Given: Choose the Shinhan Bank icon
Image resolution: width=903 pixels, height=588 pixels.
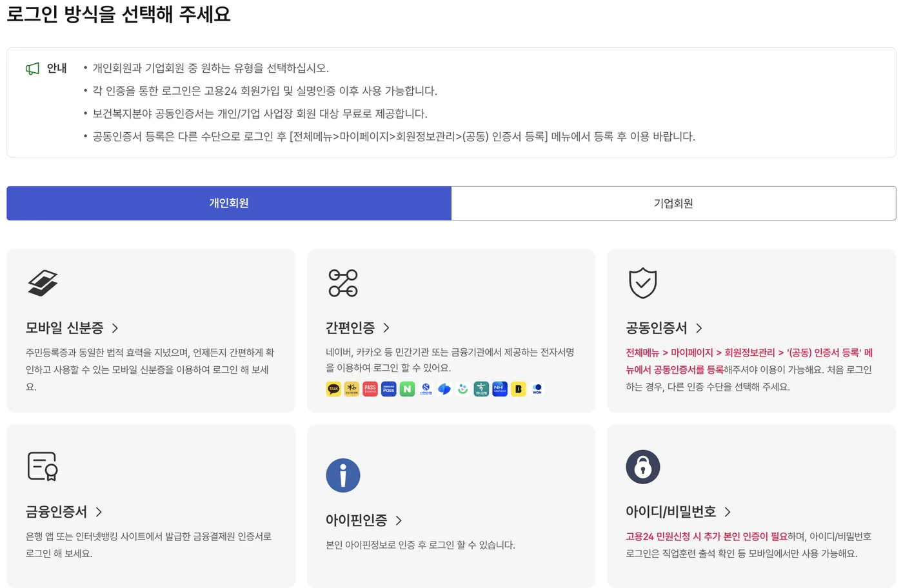Looking at the screenshot, I should (x=426, y=389).
